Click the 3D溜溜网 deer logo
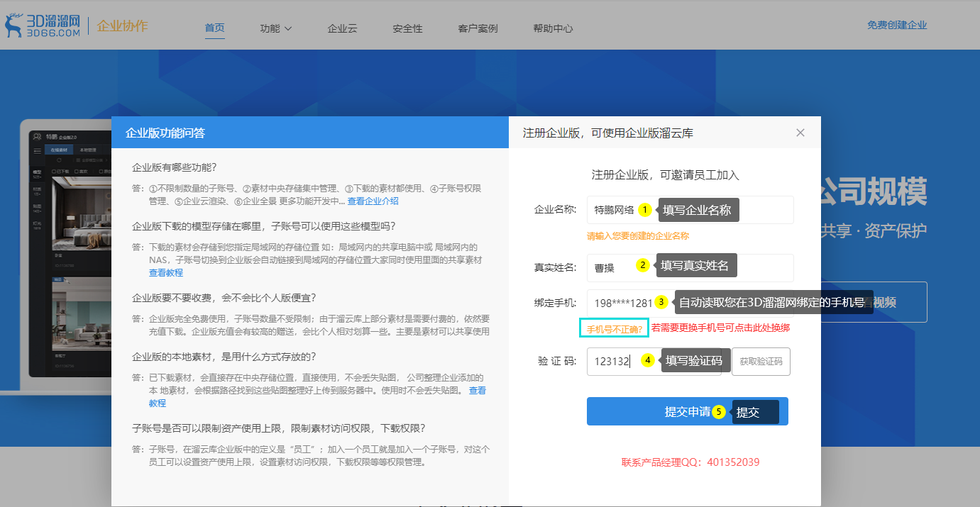Screen dimensions: 980x507 43,26
